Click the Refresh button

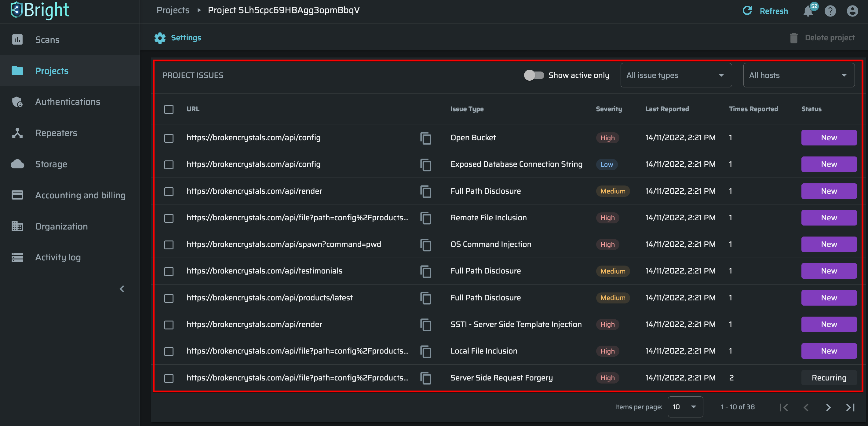point(765,11)
